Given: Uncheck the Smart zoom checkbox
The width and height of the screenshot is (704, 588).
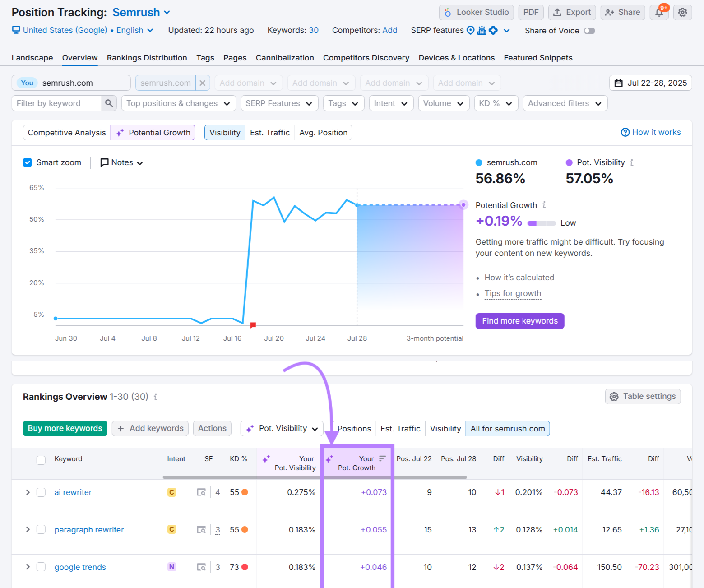Looking at the screenshot, I should tap(28, 162).
